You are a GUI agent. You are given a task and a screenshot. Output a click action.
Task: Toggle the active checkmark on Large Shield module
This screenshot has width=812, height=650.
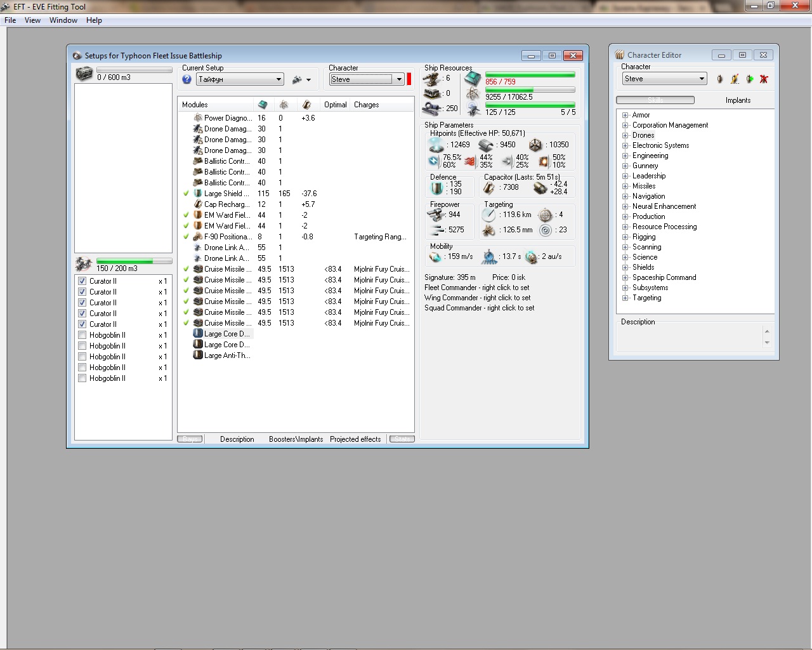186,194
